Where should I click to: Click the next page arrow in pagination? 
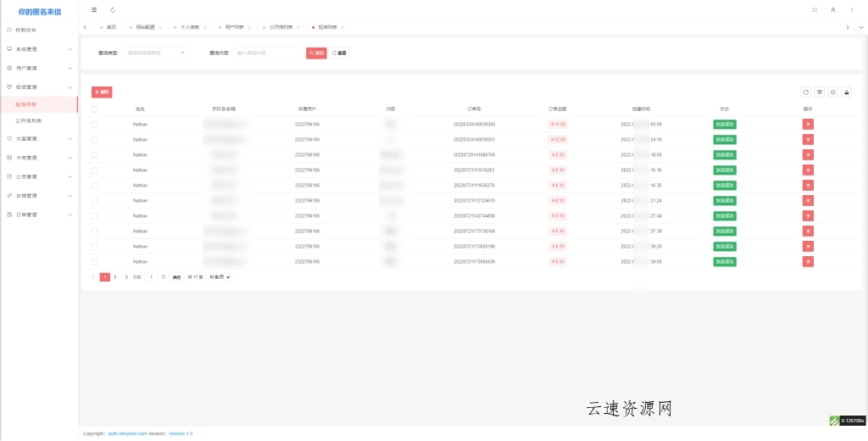[x=126, y=277]
